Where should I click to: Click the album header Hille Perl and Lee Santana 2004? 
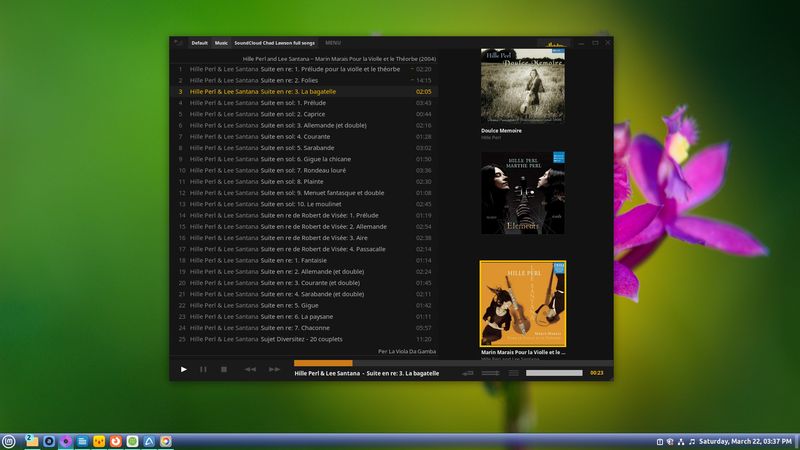[339, 59]
